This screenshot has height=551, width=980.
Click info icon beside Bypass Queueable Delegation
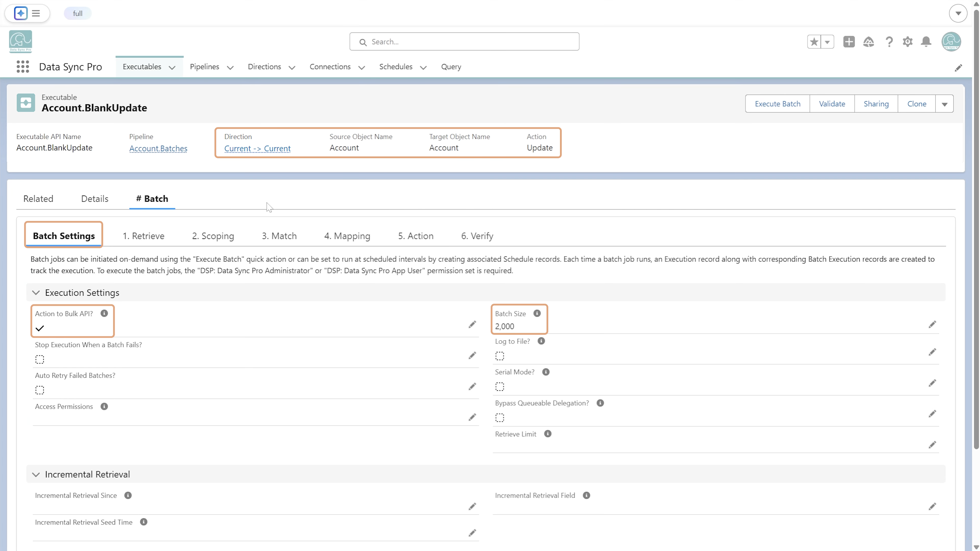tap(600, 403)
